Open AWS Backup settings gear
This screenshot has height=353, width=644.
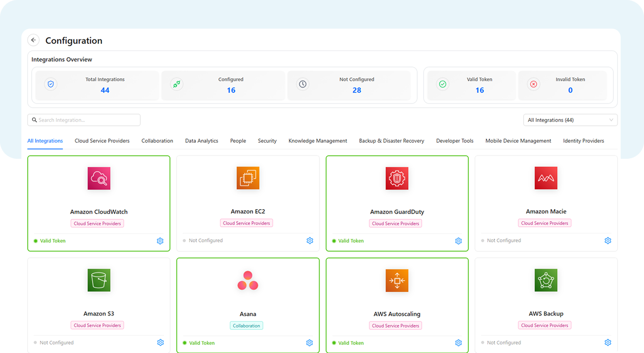click(608, 343)
